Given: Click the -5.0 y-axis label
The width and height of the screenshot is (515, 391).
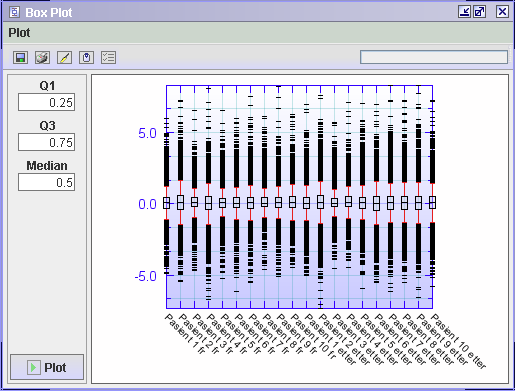Looking at the screenshot, I should [146, 276].
